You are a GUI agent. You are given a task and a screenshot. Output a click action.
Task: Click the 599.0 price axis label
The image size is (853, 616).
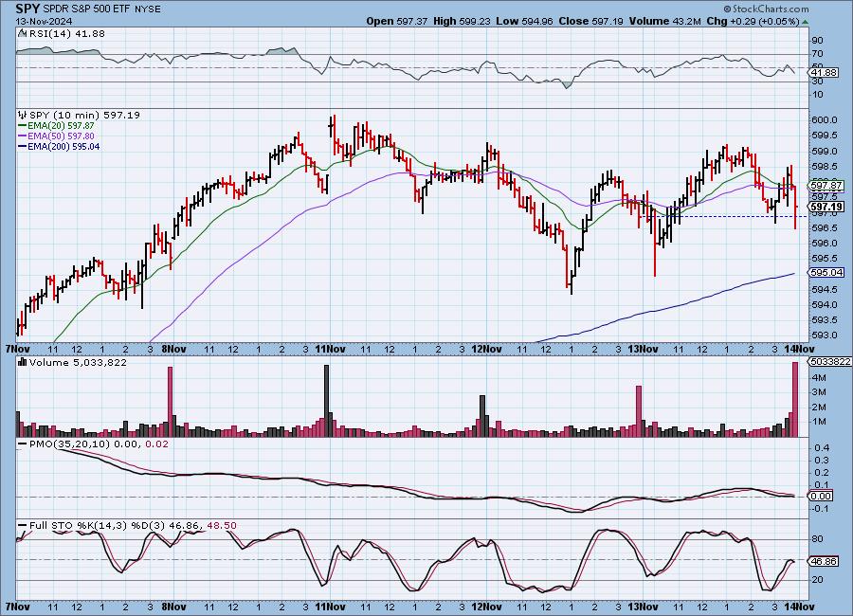825,152
